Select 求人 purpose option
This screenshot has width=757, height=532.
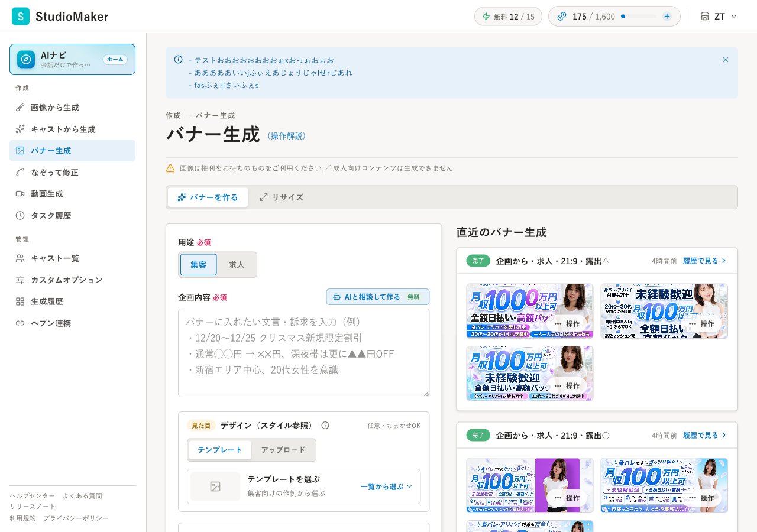pos(237,265)
